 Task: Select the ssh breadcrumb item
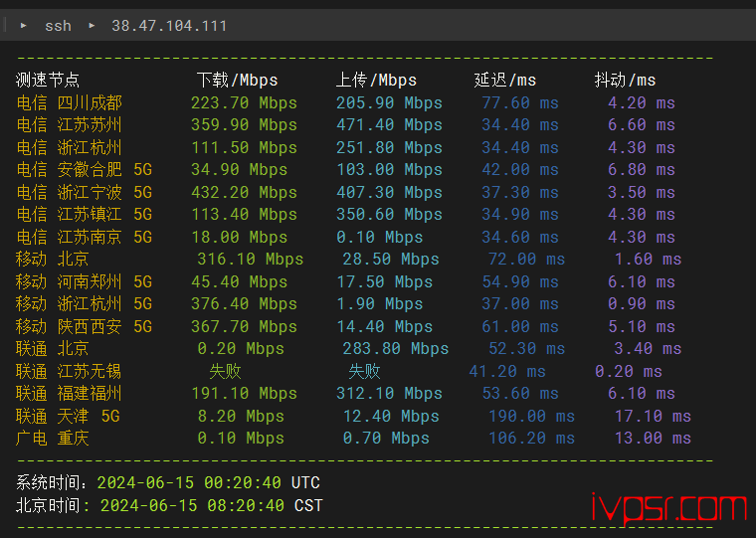point(58,26)
